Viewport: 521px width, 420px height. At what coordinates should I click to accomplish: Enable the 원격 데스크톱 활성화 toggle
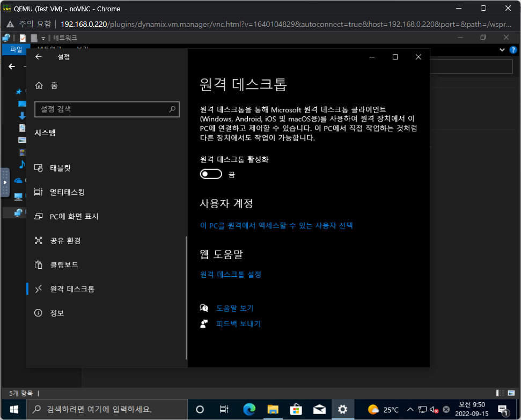click(211, 174)
